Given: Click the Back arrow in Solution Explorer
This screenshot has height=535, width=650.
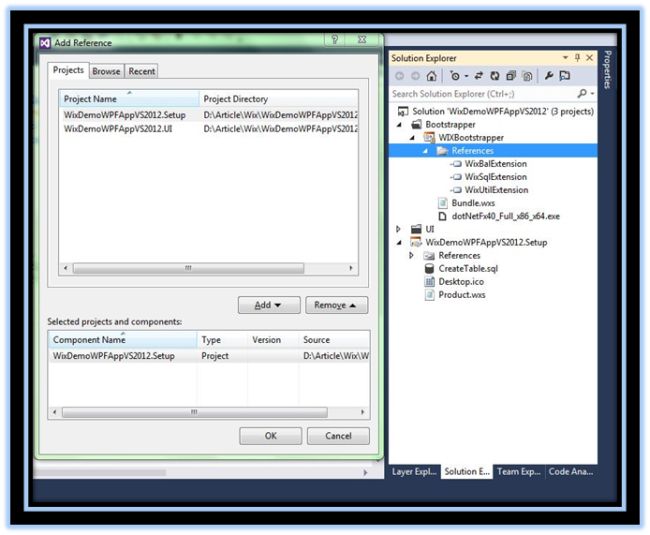Looking at the screenshot, I should pos(400,76).
